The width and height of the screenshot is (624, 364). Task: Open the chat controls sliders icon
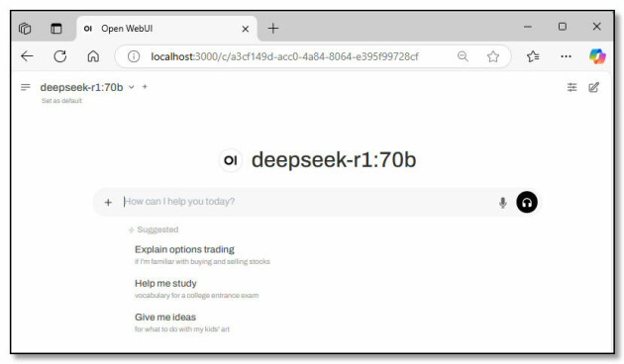[x=572, y=87]
